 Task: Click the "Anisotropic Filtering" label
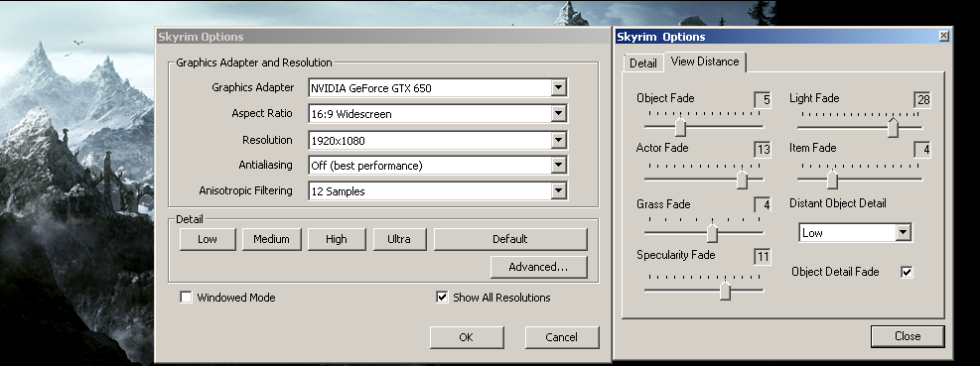(x=245, y=190)
